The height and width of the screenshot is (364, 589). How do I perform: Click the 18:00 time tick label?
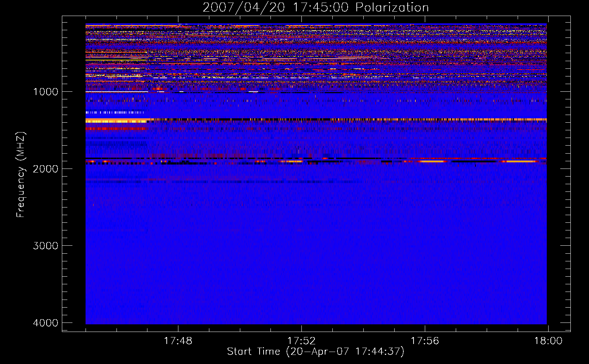pyautogui.click(x=548, y=341)
